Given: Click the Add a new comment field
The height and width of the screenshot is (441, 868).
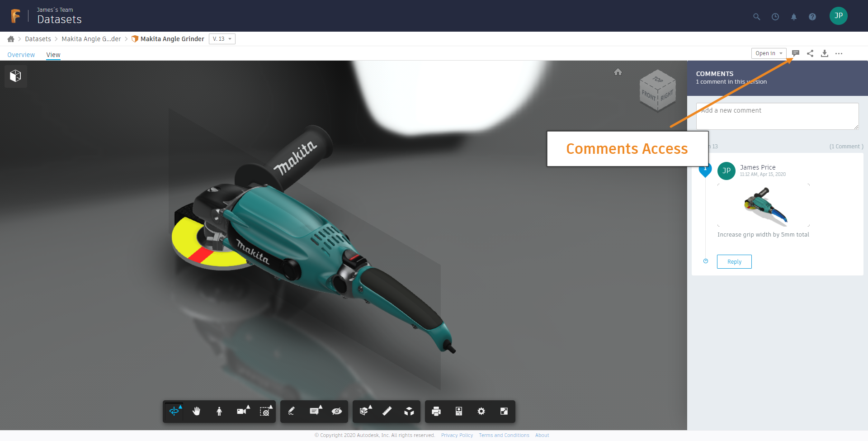Looking at the screenshot, I should (x=777, y=116).
